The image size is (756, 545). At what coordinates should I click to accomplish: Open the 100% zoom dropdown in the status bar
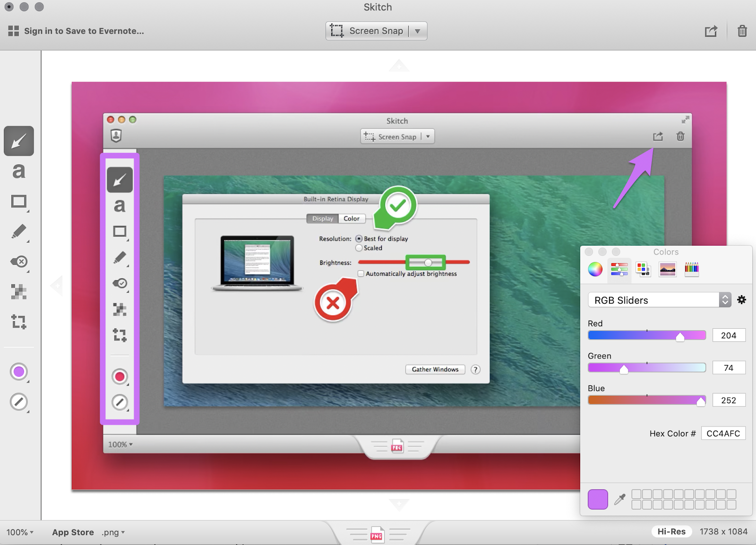pos(20,532)
